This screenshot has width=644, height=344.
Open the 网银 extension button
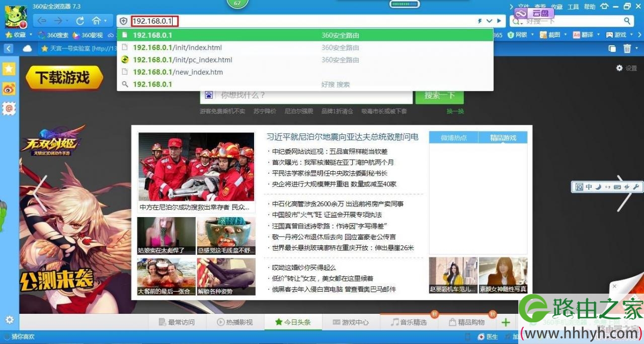[x=517, y=35]
